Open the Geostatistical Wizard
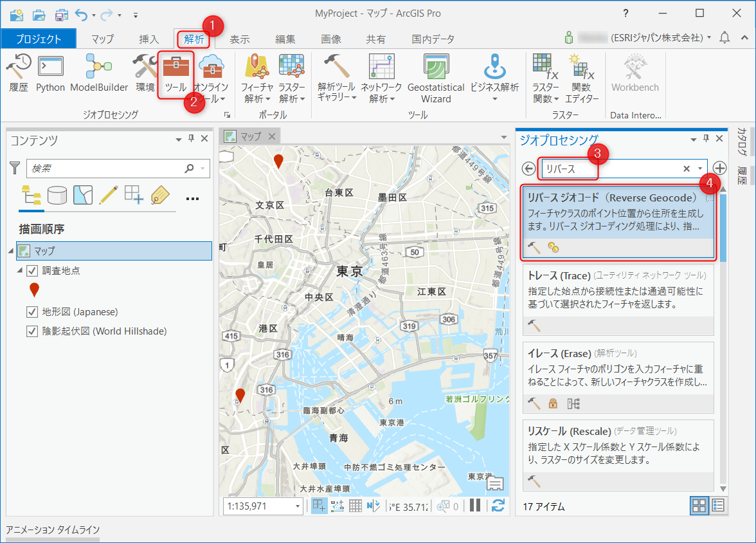 436,78
